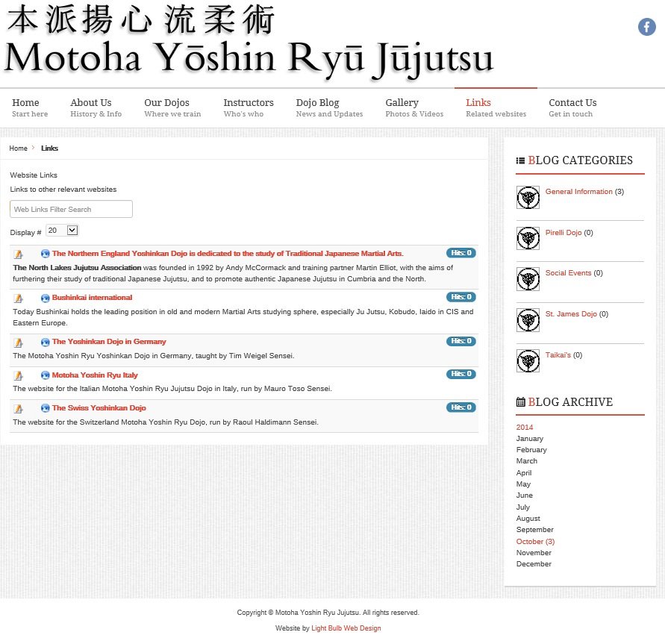Click Home in the breadcrumb trail
The height and width of the screenshot is (644, 665).
coord(18,149)
